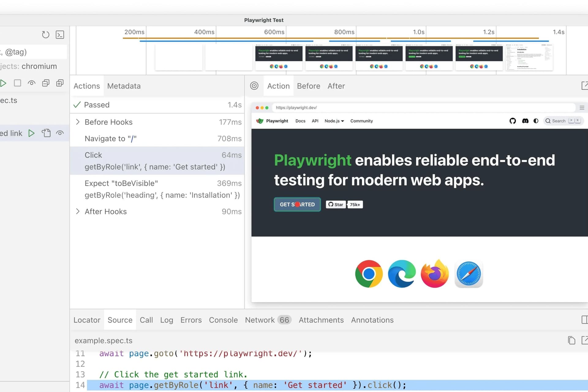
Task: Click the 'chromium' projects filter text
Action: pyautogui.click(x=39, y=66)
